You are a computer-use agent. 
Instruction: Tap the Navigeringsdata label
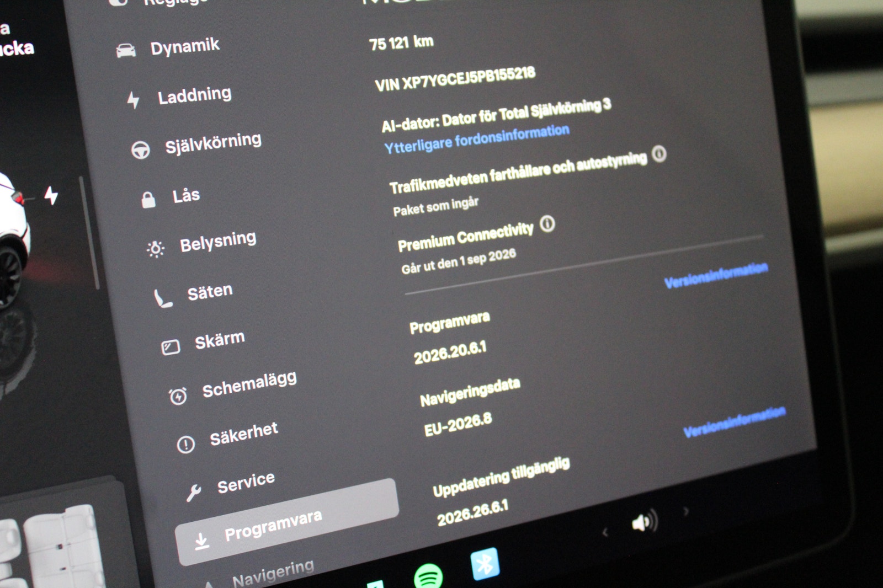click(470, 392)
